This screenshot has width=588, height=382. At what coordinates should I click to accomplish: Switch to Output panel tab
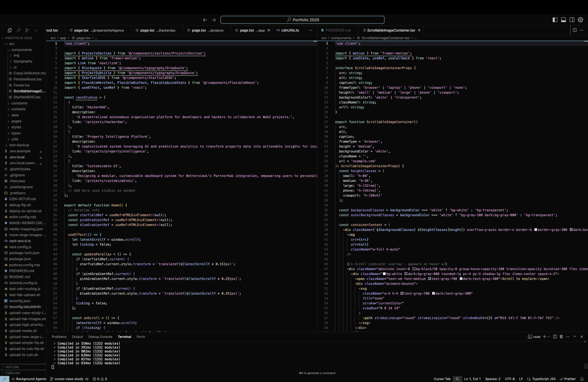77,337
